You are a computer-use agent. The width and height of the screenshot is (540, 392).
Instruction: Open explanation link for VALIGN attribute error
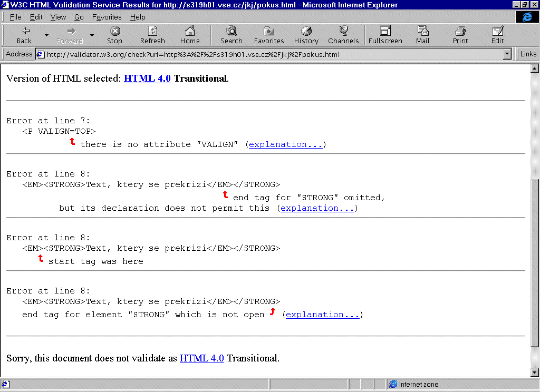[285, 144]
